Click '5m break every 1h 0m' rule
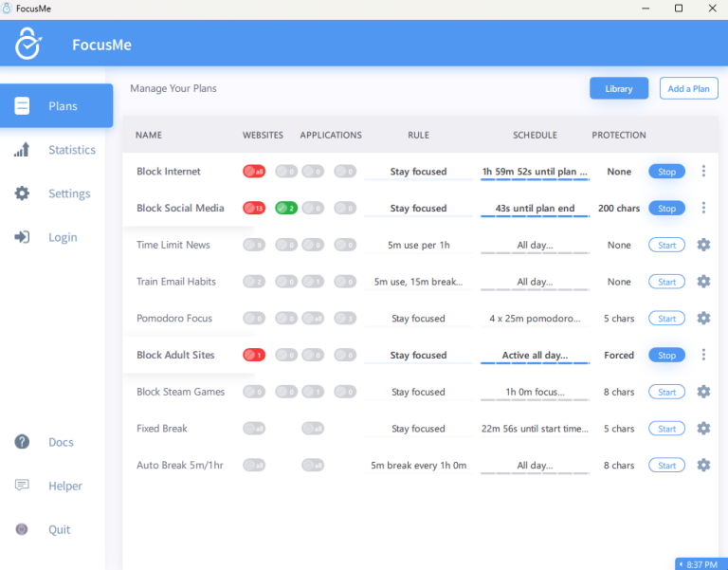 tap(418, 465)
